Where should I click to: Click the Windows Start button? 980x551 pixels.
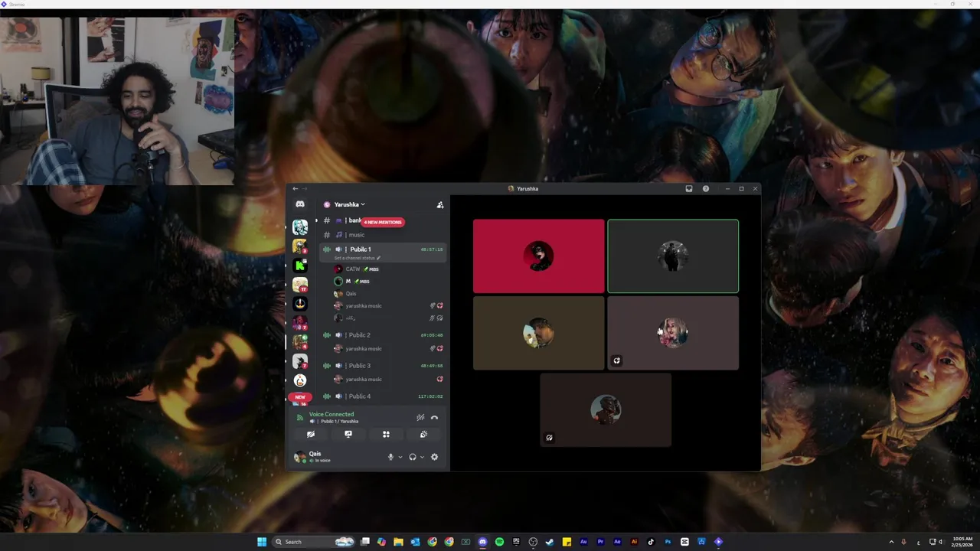click(x=262, y=542)
